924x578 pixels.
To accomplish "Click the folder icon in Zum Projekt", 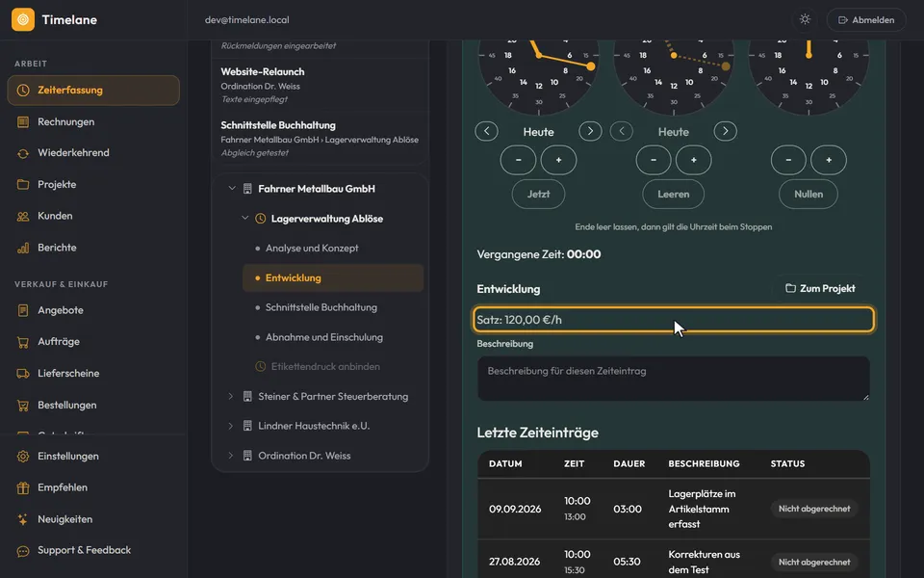I will click(790, 288).
